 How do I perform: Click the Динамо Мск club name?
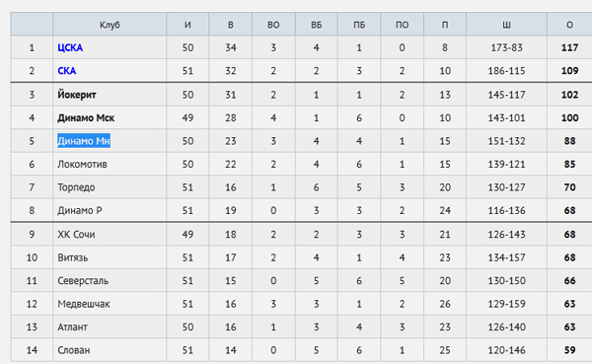86,117
